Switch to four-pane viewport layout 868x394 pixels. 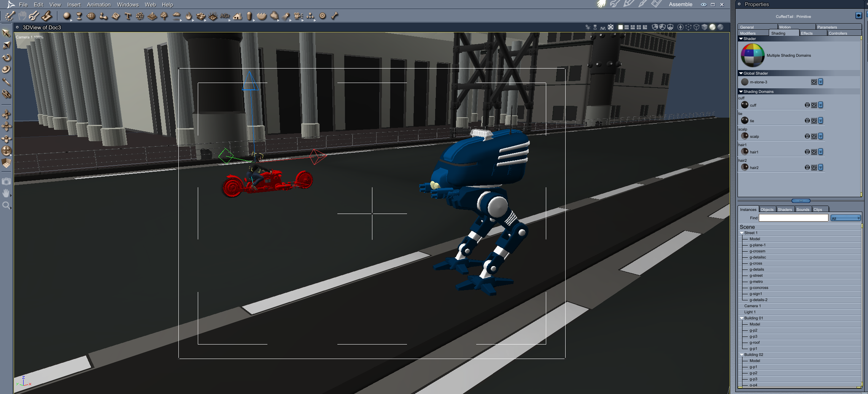(639, 27)
